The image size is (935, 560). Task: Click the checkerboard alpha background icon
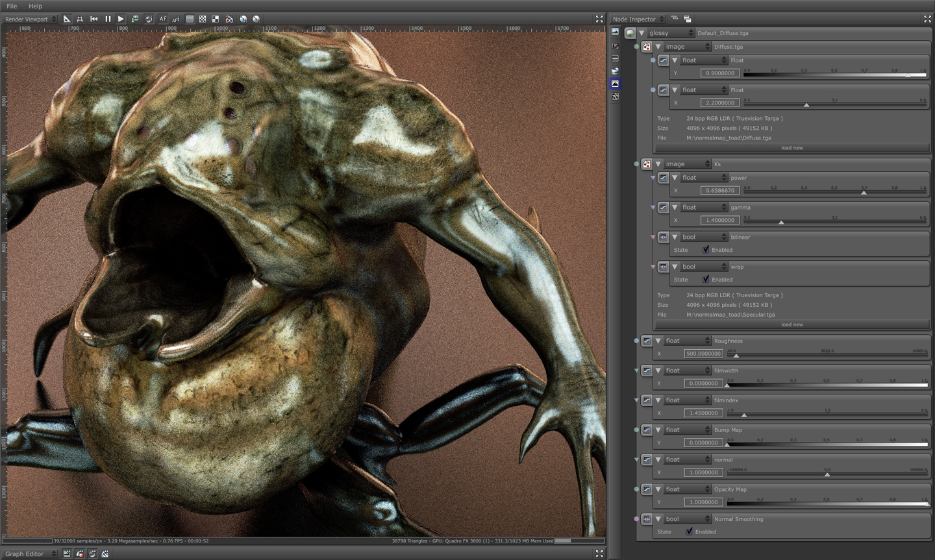[203, 19]
